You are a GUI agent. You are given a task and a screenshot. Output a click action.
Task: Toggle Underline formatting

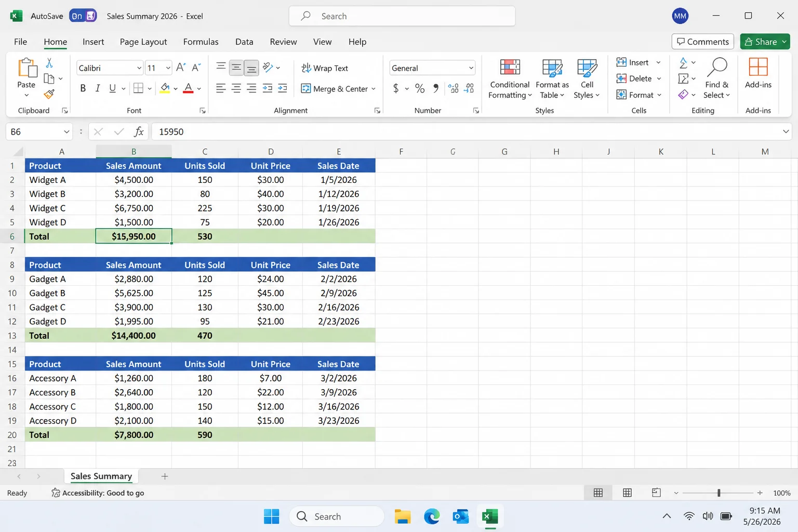click(112, 88)
